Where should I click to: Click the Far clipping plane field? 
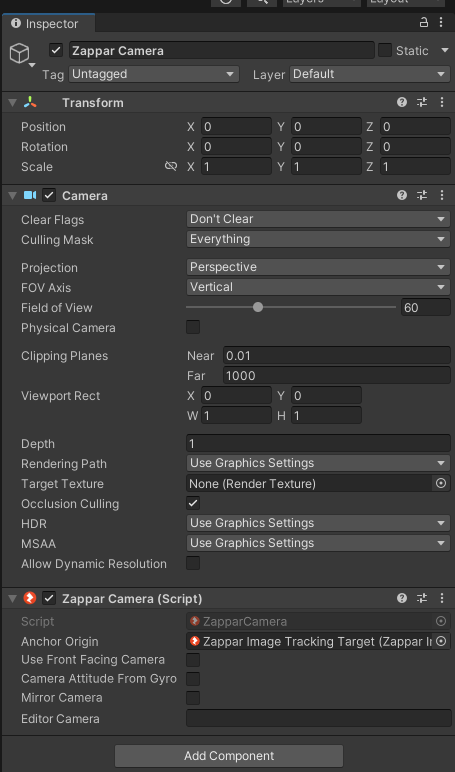click(x=337, y=376)
